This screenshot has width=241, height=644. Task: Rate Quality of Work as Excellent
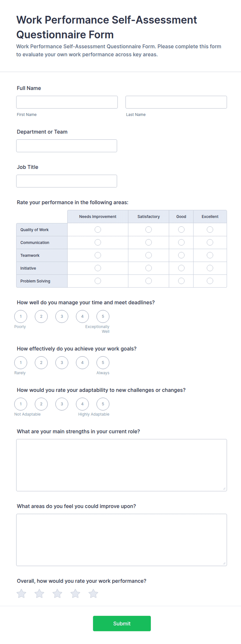(210, 230)
